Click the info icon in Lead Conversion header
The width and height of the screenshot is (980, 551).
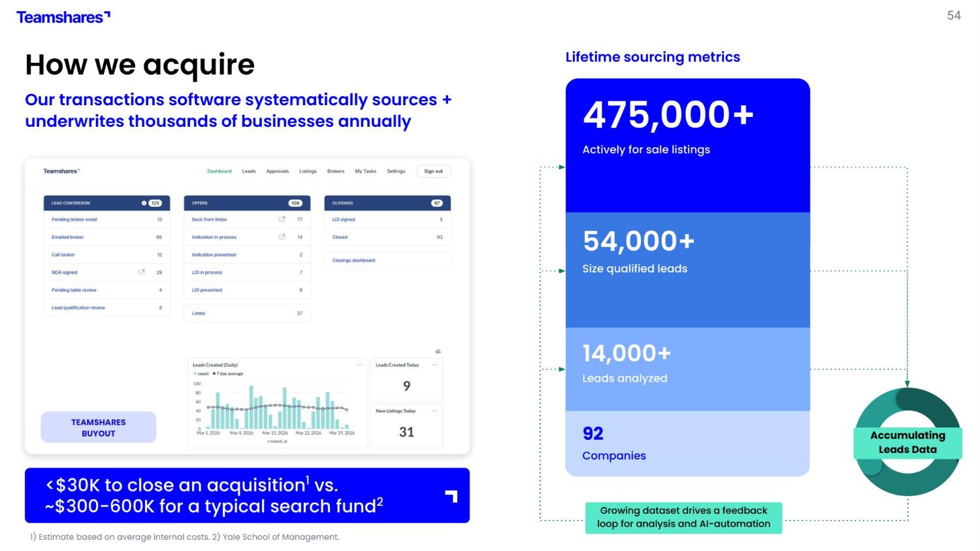point(144,203)
